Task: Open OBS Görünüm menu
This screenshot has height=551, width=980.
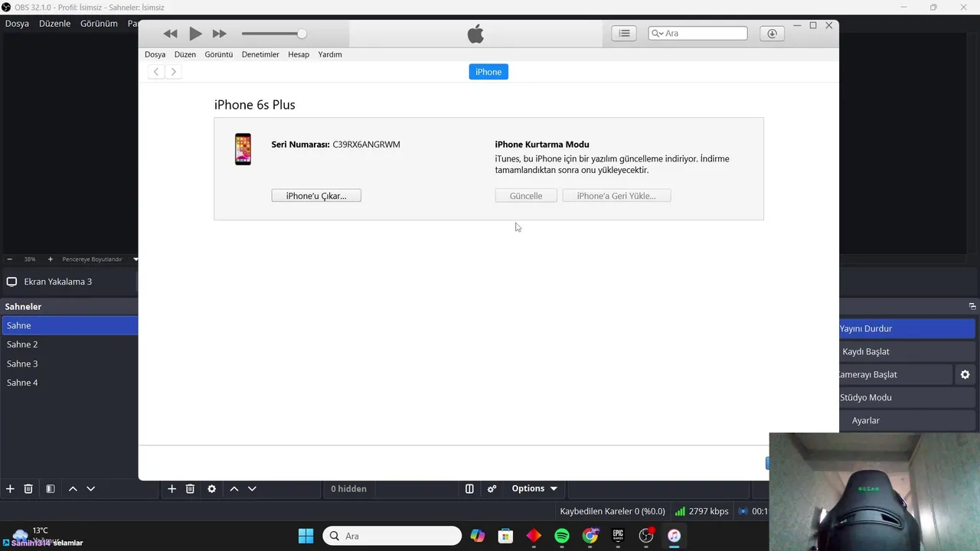Action: pyautogui.click(x=99, y=24)
